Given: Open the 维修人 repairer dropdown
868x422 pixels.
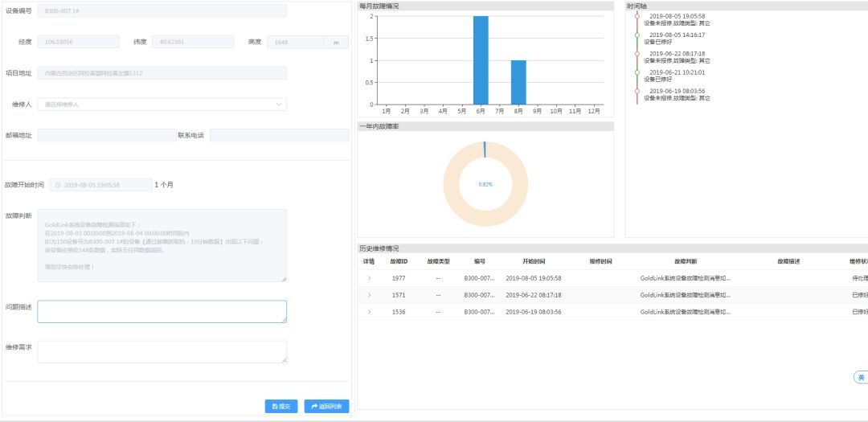Looking at the screenshot, I should coord(162,104).
